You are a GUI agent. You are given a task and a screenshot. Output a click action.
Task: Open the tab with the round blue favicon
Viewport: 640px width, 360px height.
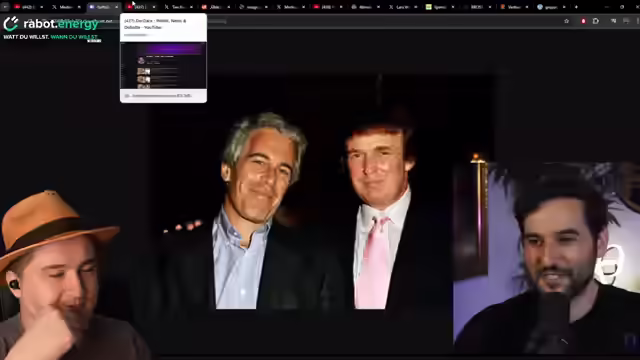point(552,7)
